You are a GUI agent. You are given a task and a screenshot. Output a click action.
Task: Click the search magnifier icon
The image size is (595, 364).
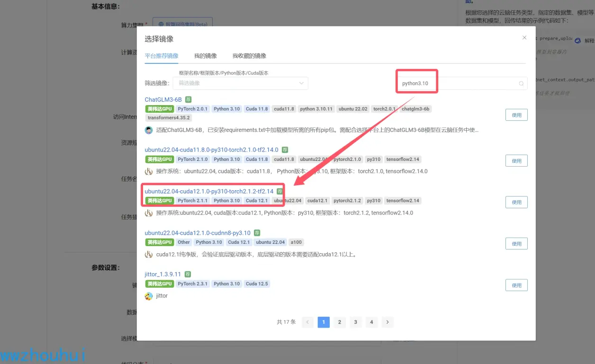click(x=521, y=84)
